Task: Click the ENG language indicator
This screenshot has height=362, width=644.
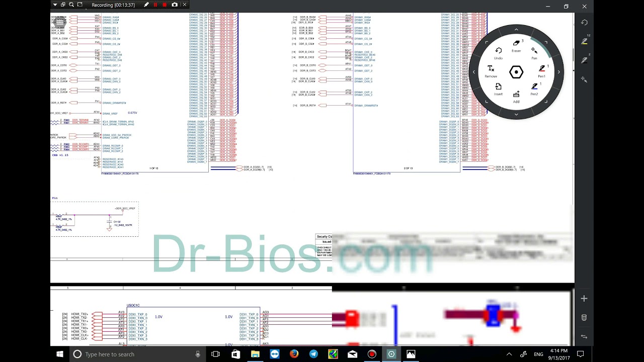Action: pos(538,354)
